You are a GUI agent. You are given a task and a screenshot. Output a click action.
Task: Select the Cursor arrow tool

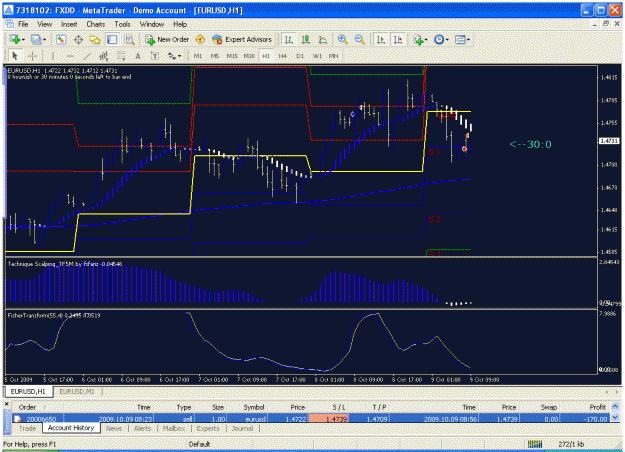coord(15,56)
